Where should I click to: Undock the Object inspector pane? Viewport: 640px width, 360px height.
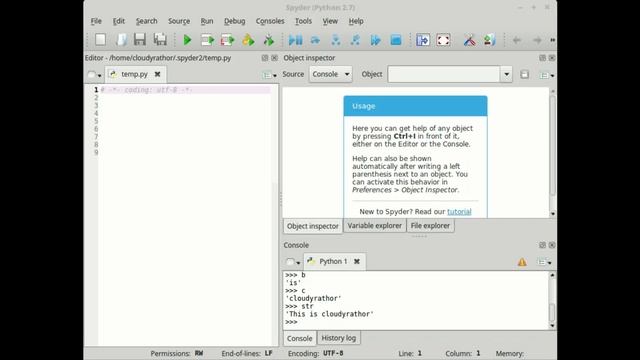pyautogui.click(x=542, y=58)
